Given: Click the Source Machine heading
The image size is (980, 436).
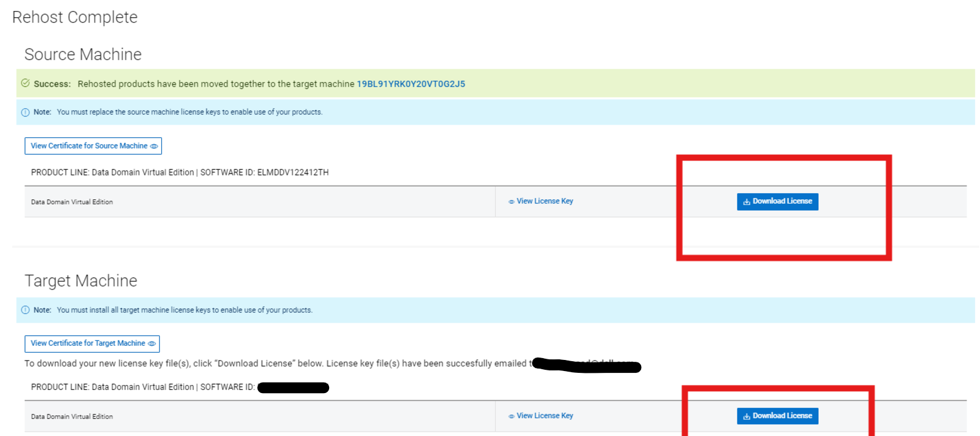Looking at the screenshot, I should click(x=83, y=55).
